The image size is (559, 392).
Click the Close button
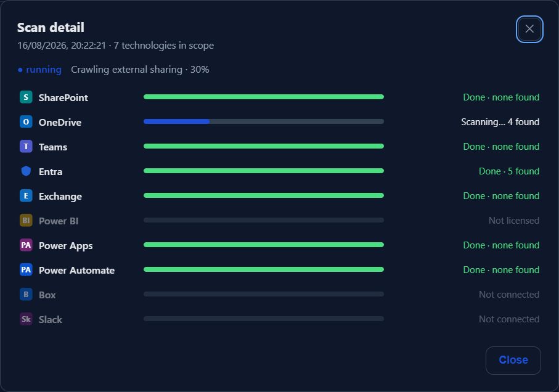513,361
